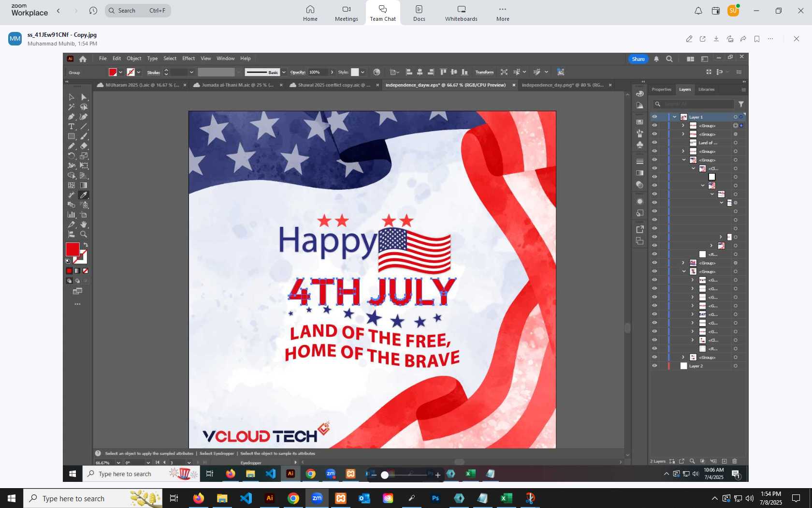Screen dimensions: 812x508
Task: Open the Zoom history clock icon
Action: tap(93, 11)
